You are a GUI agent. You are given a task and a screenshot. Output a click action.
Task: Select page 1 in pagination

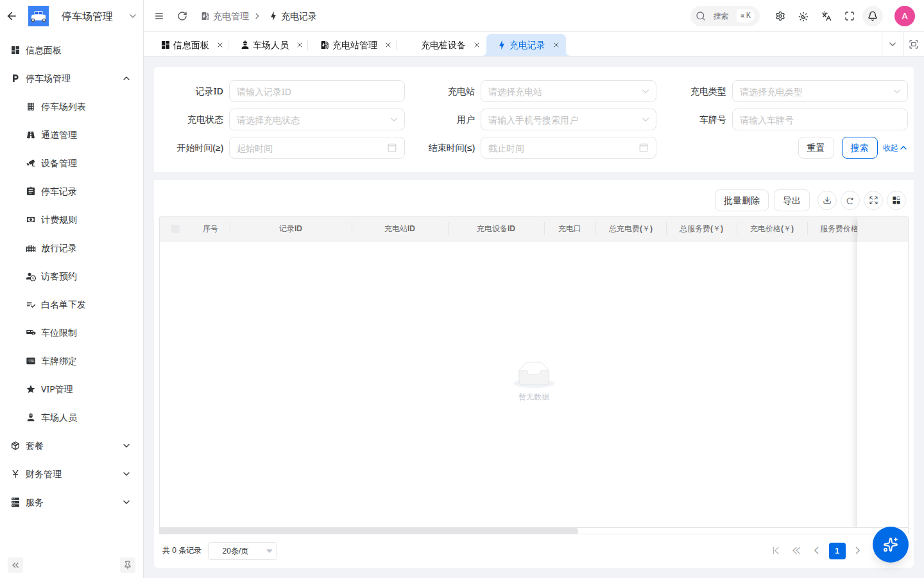click(837, 550)
